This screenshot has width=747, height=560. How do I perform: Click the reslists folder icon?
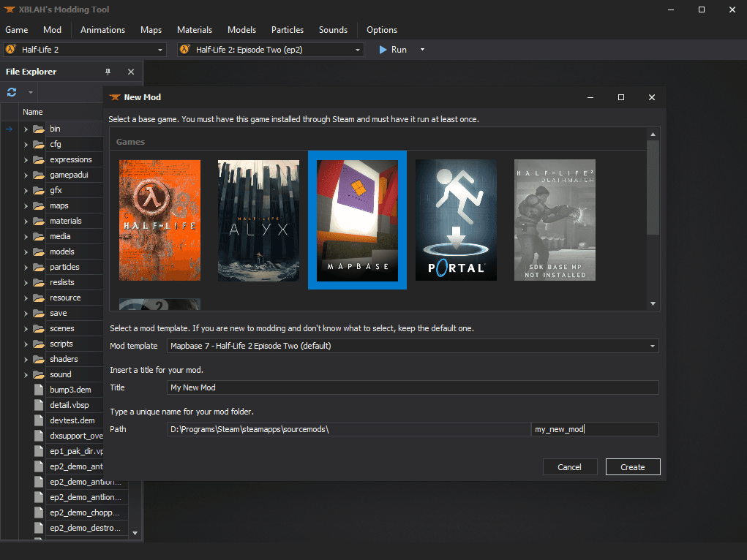39,282
